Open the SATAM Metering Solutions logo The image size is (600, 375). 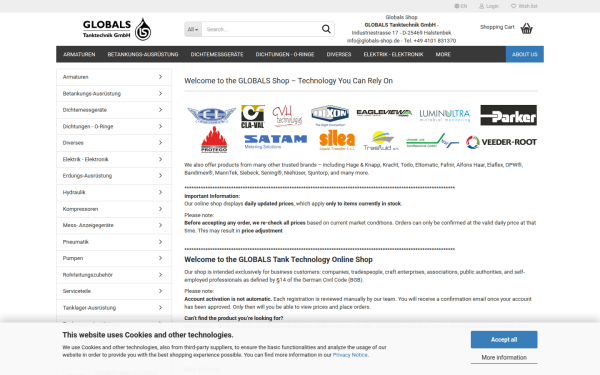[276, 142]
